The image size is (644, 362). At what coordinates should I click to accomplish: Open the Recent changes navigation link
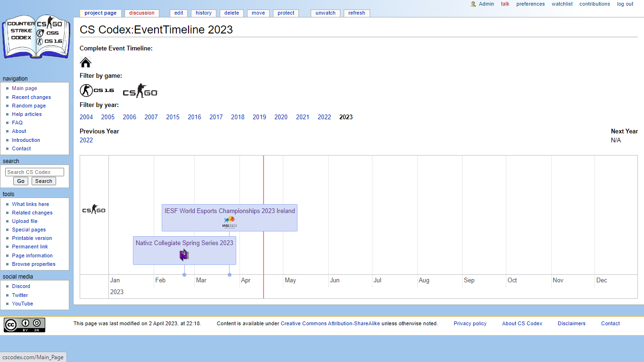(31, 97)
